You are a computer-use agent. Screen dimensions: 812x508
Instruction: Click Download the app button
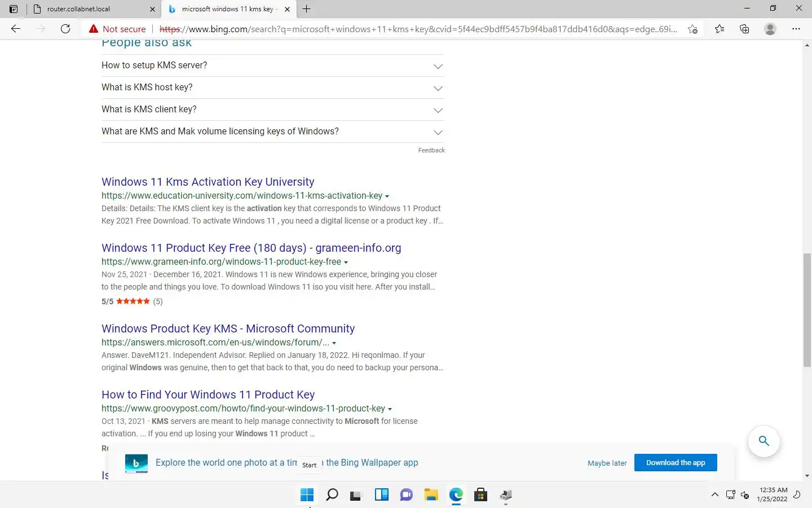[676, 462]
